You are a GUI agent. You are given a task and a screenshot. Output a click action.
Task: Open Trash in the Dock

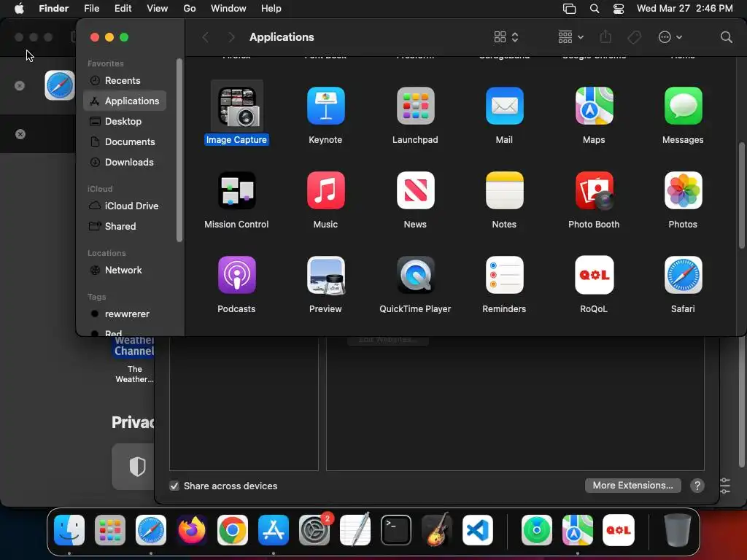click(x=677, y=530)
